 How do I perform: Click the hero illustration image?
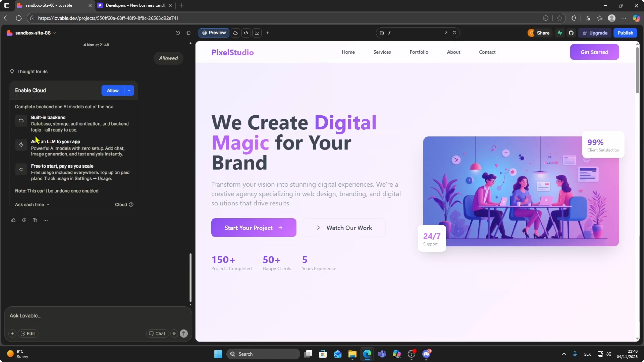click(521, 191)
